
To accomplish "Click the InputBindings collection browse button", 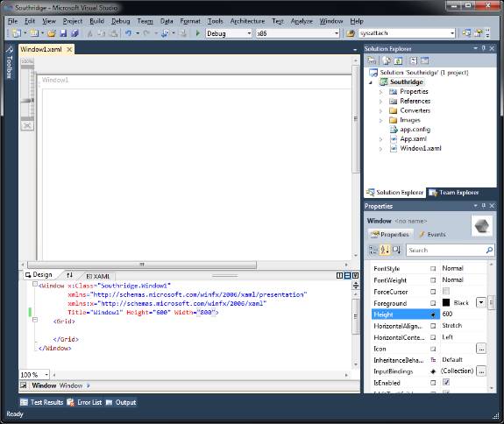I will tap(481, 371).
